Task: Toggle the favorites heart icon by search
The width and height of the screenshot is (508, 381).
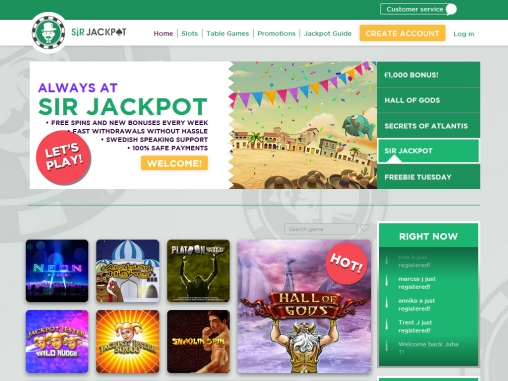Action: pos(364,228)
